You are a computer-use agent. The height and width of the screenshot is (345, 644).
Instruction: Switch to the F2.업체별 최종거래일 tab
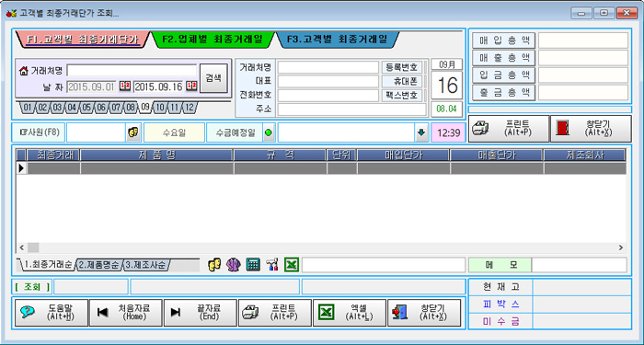[212, 40]
